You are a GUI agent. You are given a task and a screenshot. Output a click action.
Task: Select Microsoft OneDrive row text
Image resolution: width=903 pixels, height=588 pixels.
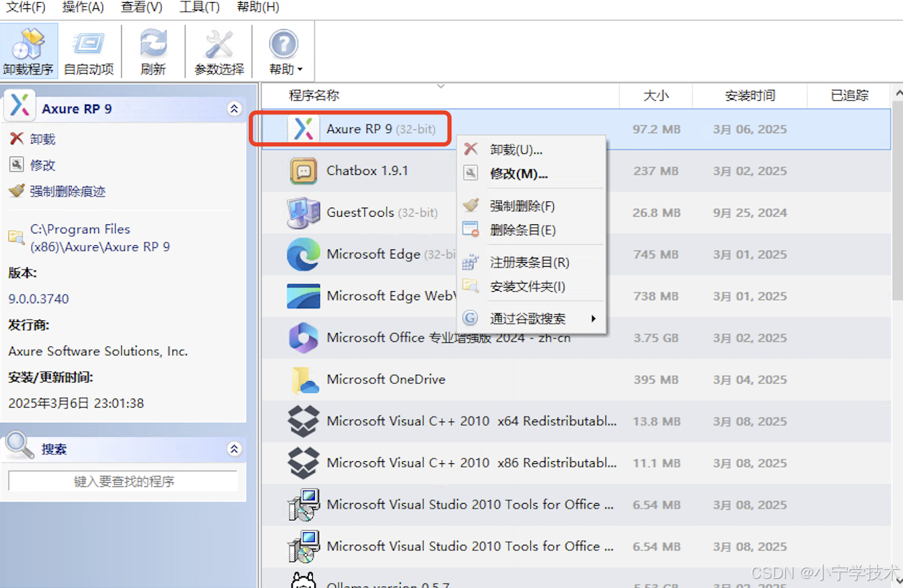[386, 380]
